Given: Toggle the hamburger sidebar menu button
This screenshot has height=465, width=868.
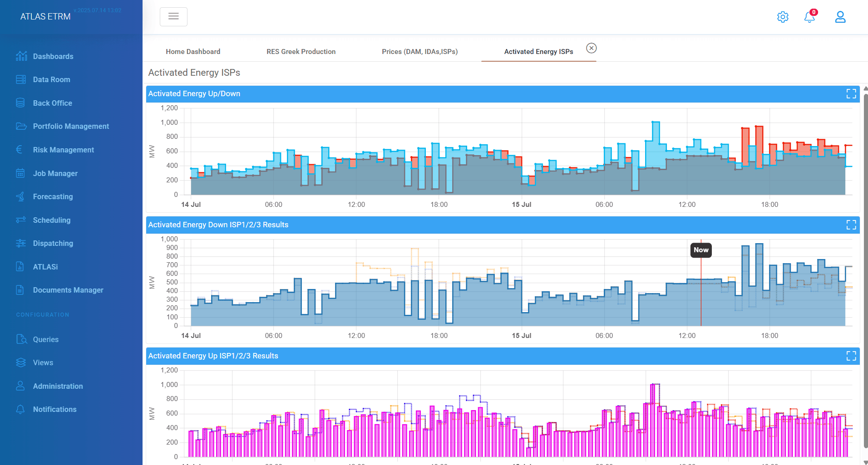Looking at the screenshot, I should point(173,17).
